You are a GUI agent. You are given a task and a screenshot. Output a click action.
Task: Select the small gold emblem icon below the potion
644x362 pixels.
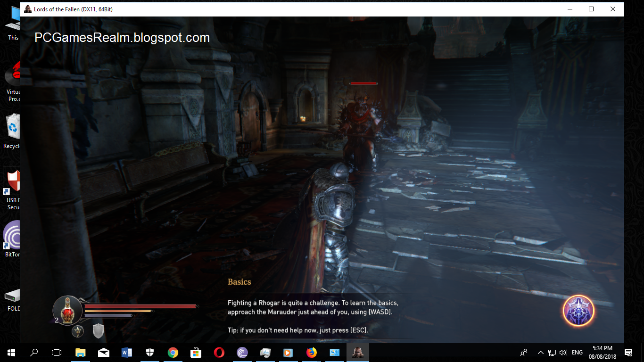[78, 331]
